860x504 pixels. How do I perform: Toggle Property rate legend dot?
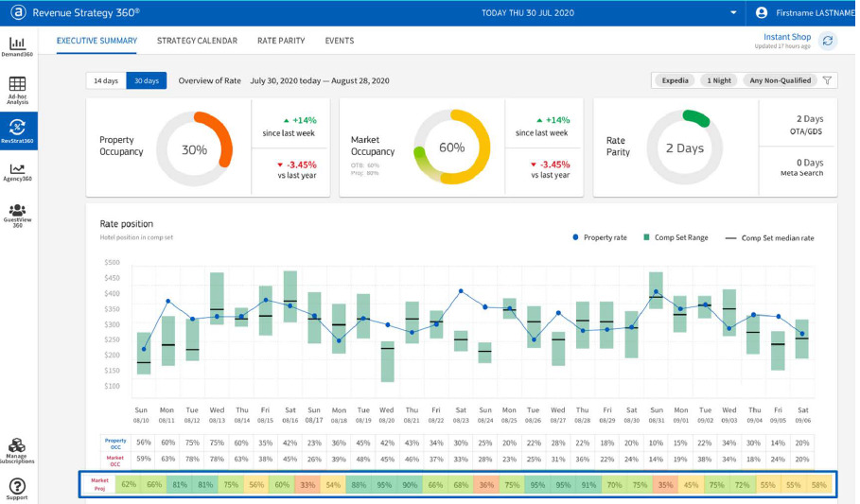[575, 237]
